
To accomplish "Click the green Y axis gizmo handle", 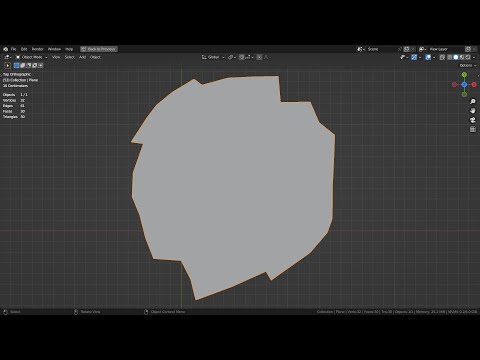I will click(x=464, y=75).
